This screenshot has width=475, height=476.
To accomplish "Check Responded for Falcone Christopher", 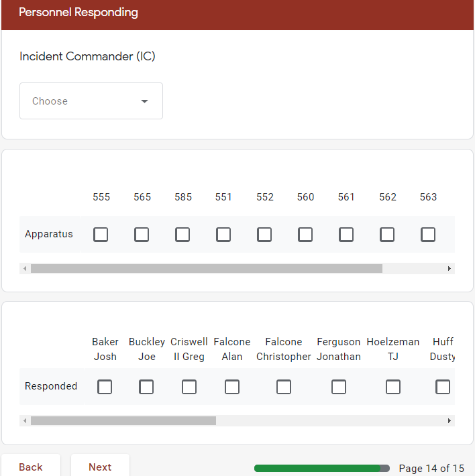I will (284, 387).
